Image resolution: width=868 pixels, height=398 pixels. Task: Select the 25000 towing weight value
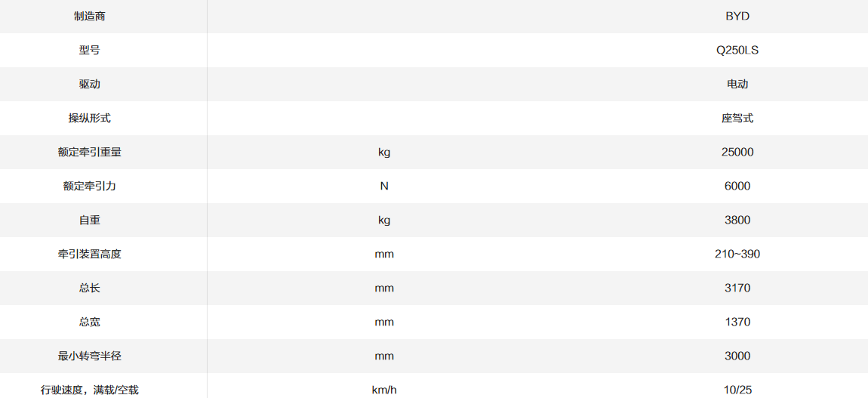pos(737,152)
